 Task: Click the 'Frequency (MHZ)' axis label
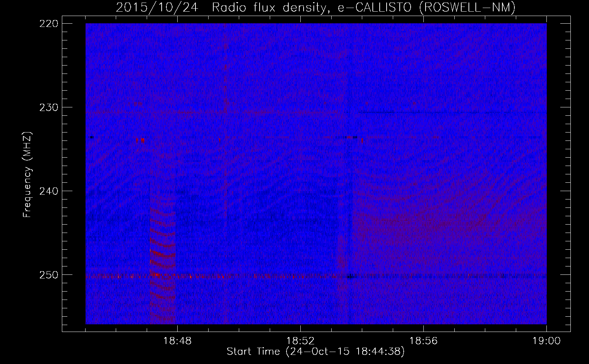coord(27,174)
